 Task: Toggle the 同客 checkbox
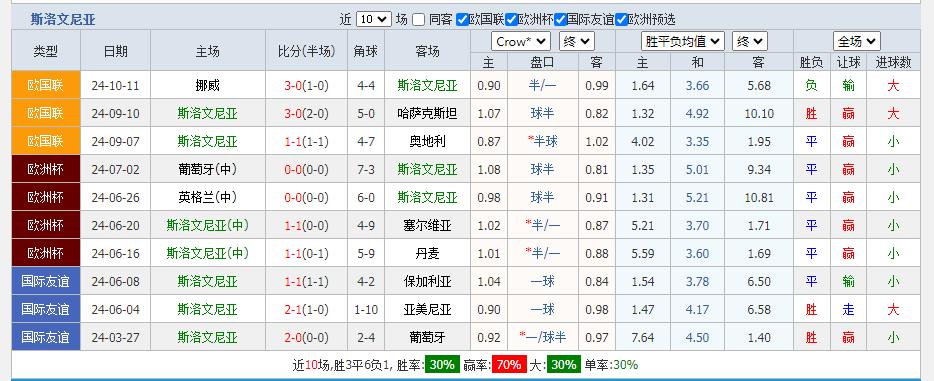(x=419, y=20)
